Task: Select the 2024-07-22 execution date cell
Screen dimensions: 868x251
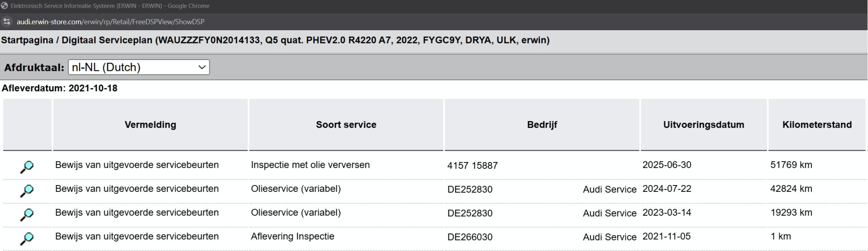Action: [667, 189]
